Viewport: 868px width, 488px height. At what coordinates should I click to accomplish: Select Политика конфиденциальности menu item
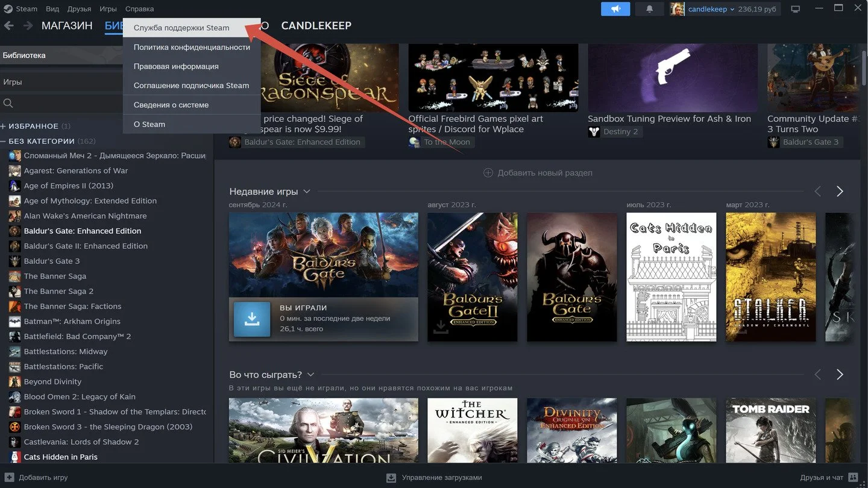192,47
